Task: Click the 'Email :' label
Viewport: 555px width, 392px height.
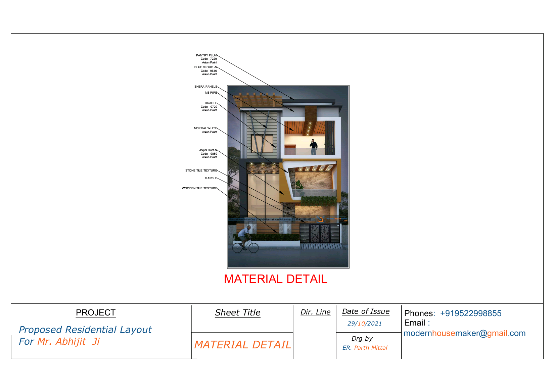Action: (417, 323)
